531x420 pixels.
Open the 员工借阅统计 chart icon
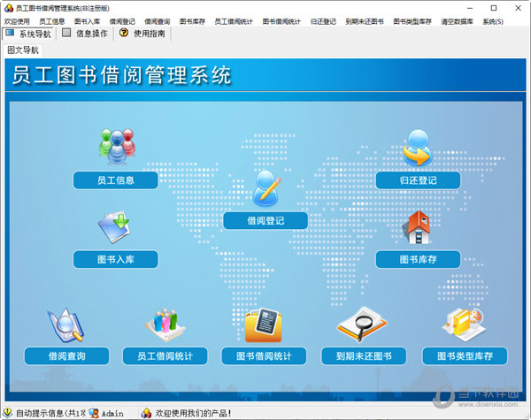tap(165, 325)
